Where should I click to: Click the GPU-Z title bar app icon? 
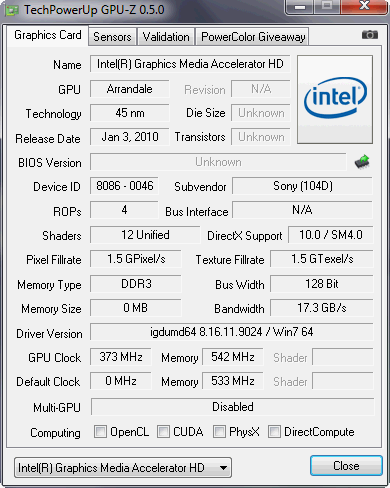[x=12, y=10]
